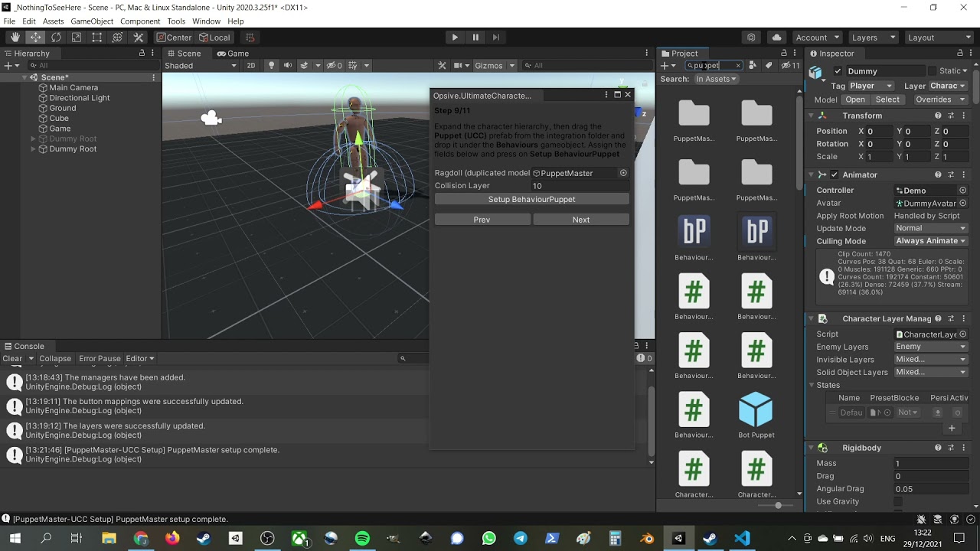The width and height of the screenshot is (980, 551).
Task: Select the Move tool
Action: 36,37
